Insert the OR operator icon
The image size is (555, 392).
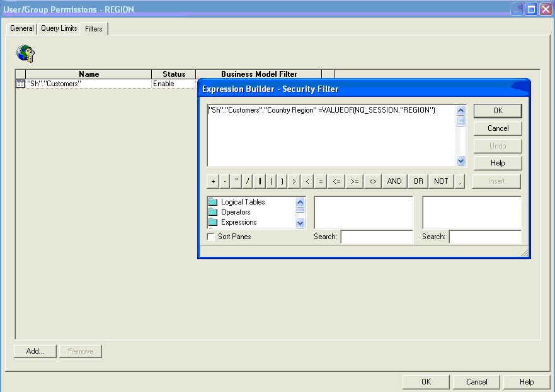click(x=417, y=181)
